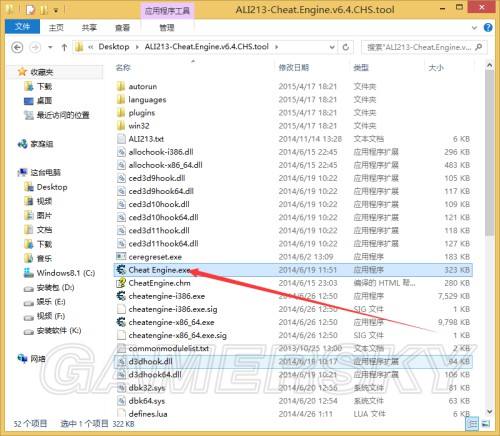Sort files by 名称 column header

(x=123, y=68)
